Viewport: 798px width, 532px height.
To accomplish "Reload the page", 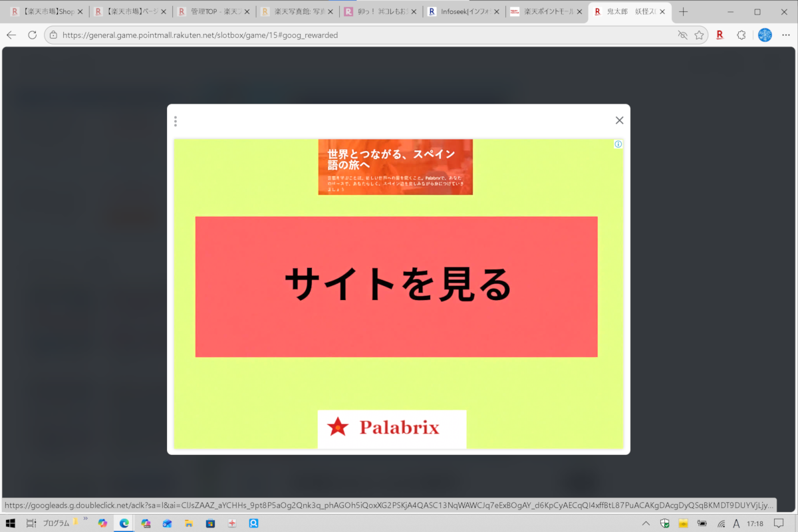I will tap(32, 35).
